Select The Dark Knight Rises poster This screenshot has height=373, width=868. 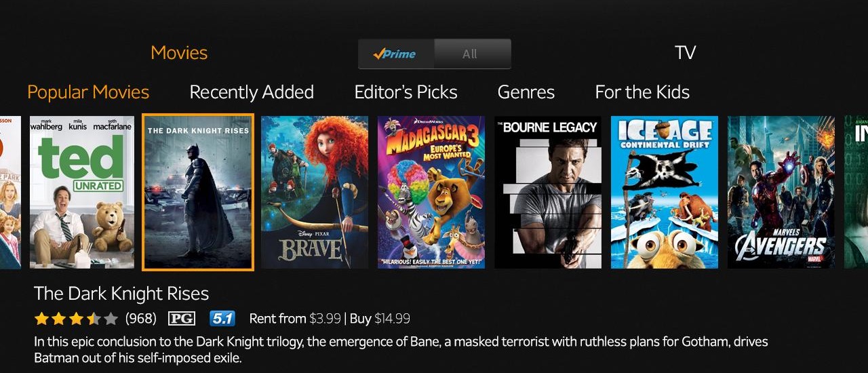tap(198, 192)
